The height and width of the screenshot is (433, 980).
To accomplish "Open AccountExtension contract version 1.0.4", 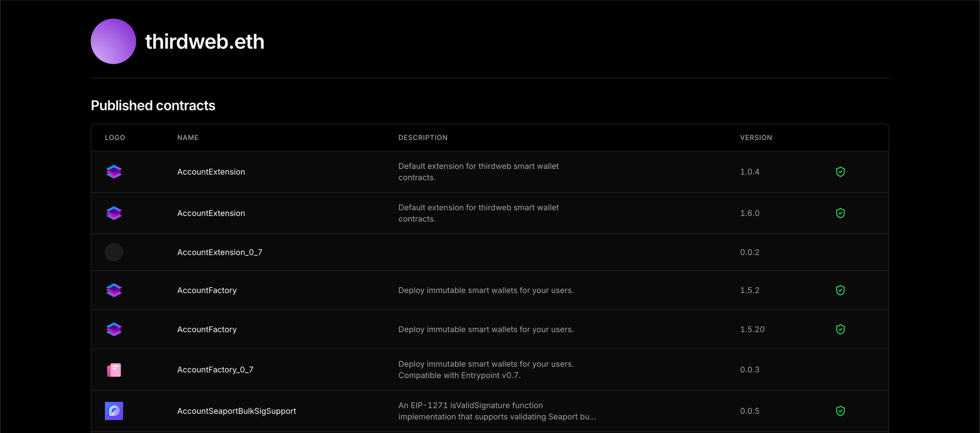I will [x=211, y=172].
